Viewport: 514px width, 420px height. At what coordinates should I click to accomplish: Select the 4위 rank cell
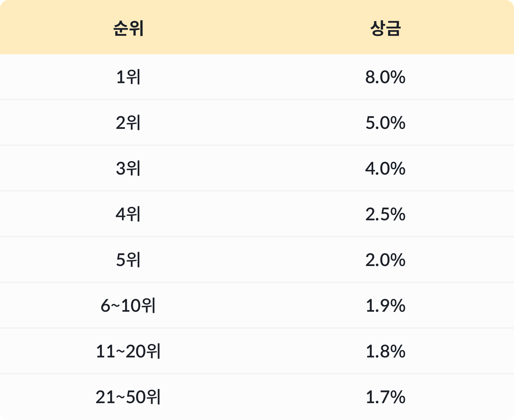pyautogui.click(x=128, y=214)
